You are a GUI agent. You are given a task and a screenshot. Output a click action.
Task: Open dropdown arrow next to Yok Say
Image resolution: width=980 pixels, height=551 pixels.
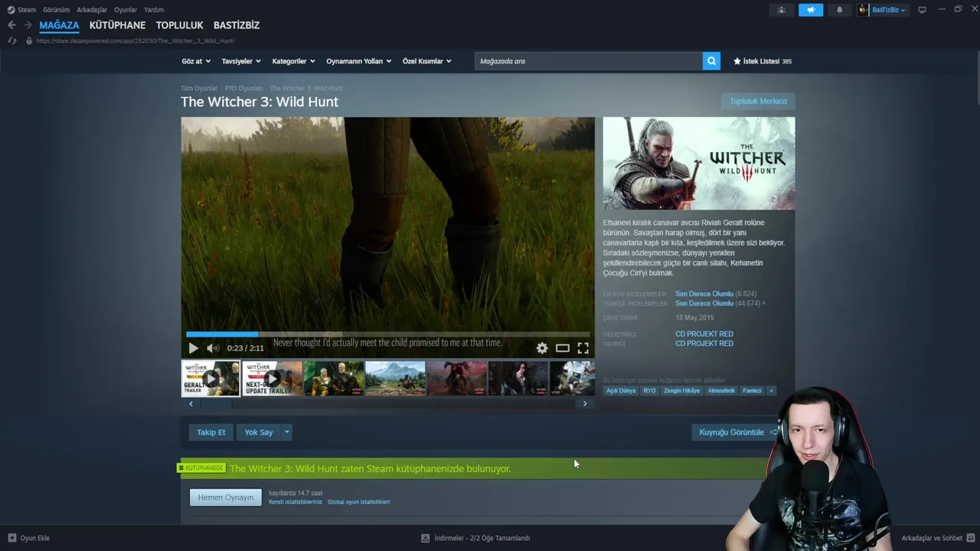[287, 432]
